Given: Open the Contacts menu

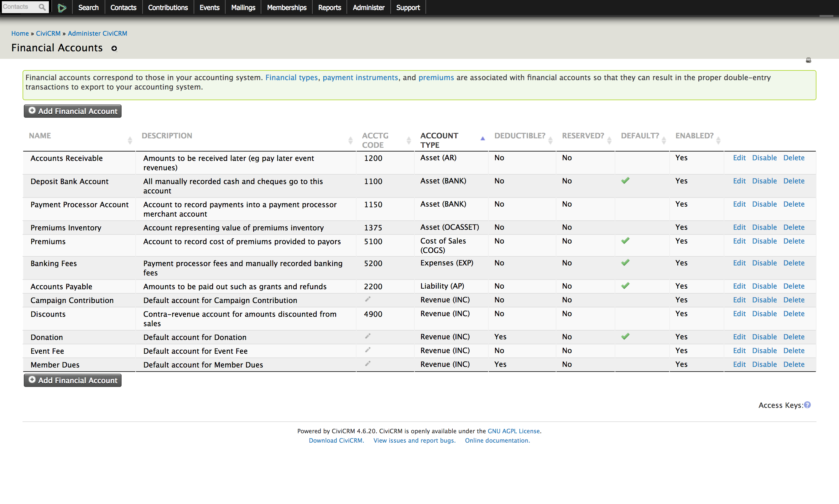Looking at the screenshot, I should coord(123,8).
